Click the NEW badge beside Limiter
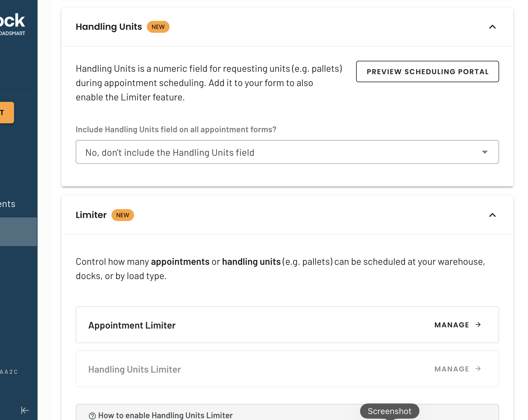This screenshot has height=420, width=528. [122, 215]
